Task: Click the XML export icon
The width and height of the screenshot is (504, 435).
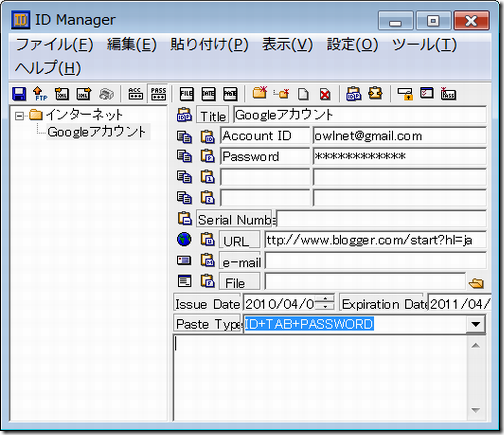Action: point(84,94)
